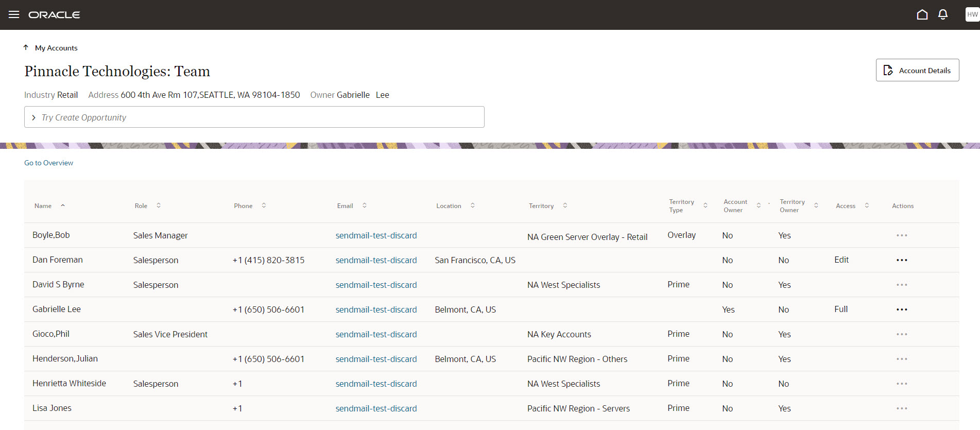The width and height of the screenshot is (980, 430).
Task: Click the Sales Vice President role cell
Action: point(170,334)
